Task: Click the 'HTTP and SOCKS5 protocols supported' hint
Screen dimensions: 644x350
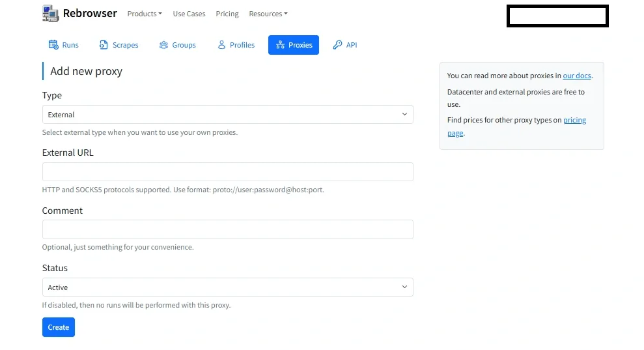Action: 183,190
